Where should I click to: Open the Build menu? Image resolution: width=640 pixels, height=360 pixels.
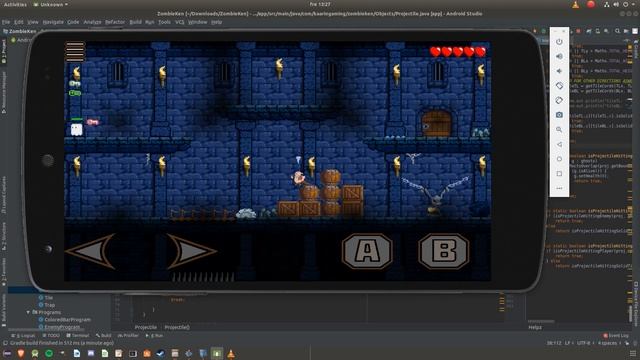(136, 22)
